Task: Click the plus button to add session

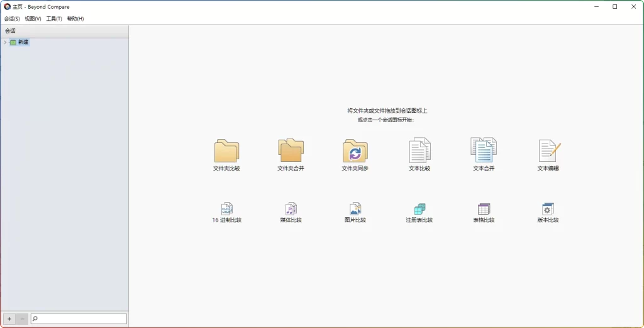Action: (9, 319)
